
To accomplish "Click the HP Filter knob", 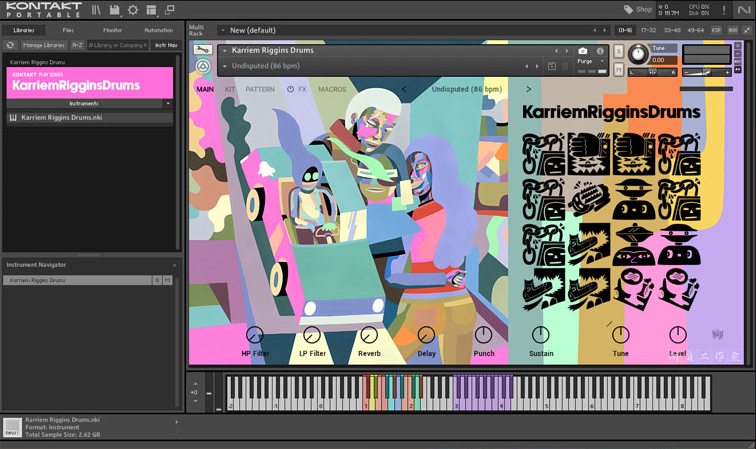I will (x=255, y=335).
